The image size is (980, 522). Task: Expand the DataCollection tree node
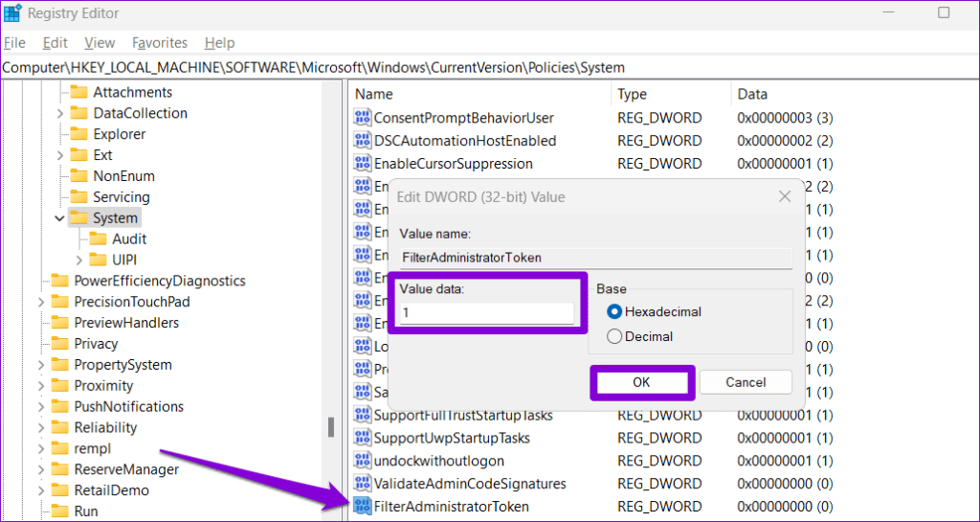tap(60, 113)
